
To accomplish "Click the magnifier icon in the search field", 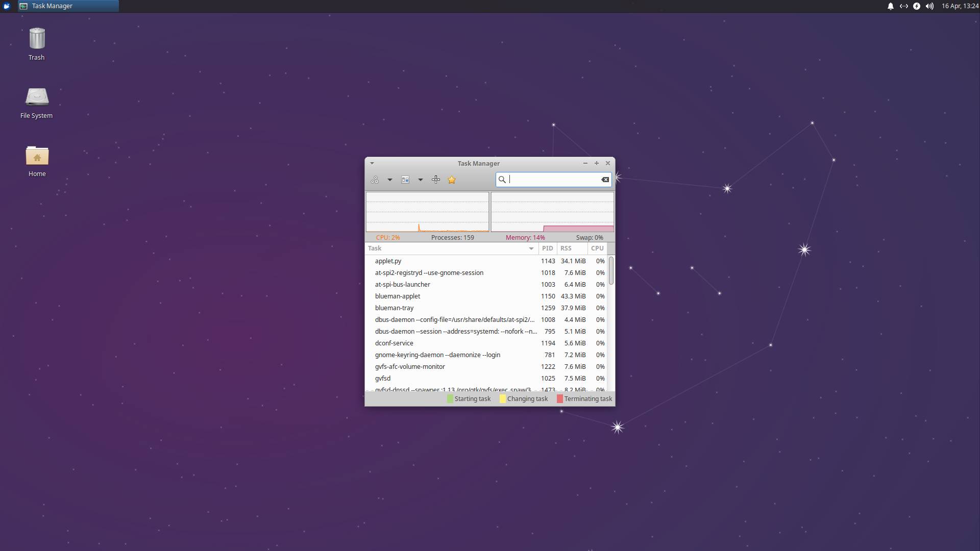I will [503, 180].
